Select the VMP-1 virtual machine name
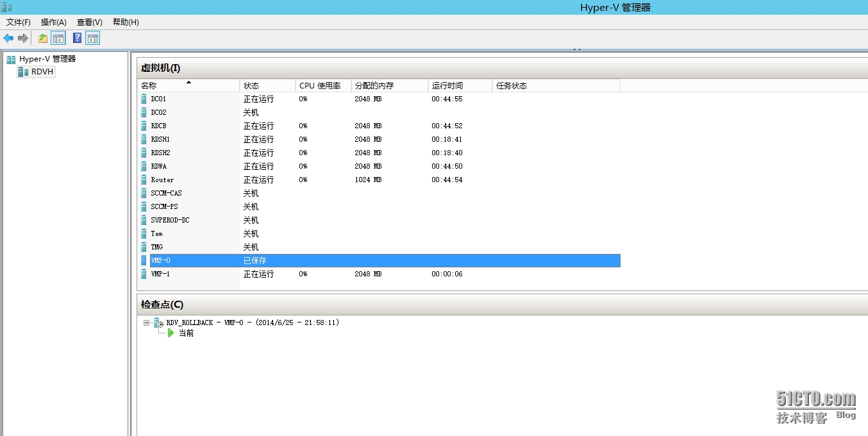868x436 pixels. [160, 274]
